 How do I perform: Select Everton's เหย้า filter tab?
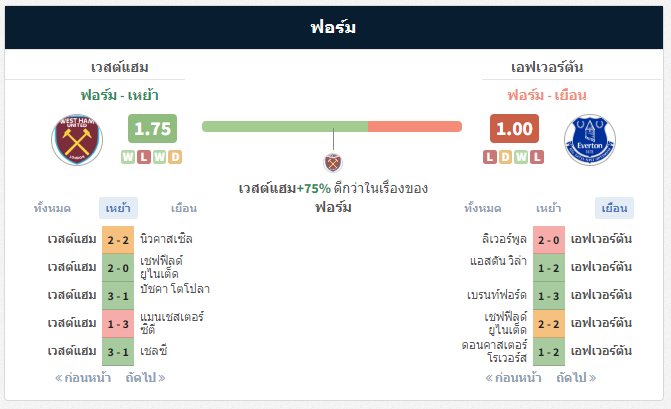pyautogui.click(x=549, y=208)
